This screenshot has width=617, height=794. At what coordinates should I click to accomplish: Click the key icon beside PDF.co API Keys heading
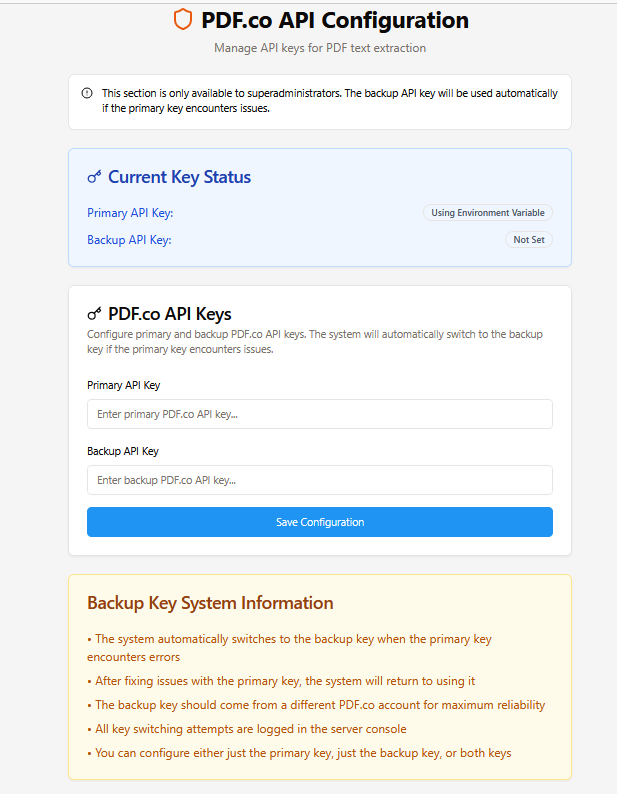click(94, 313)
